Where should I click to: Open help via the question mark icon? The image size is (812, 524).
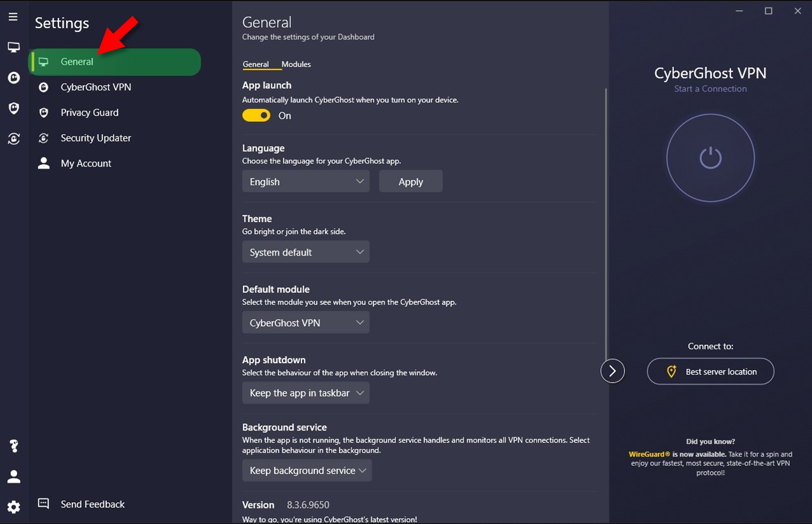coord(14,446)
